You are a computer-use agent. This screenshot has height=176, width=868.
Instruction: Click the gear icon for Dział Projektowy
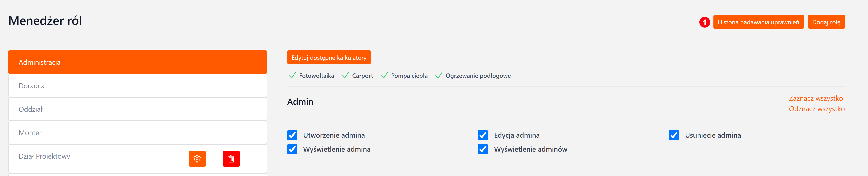[x=197, y=159]
